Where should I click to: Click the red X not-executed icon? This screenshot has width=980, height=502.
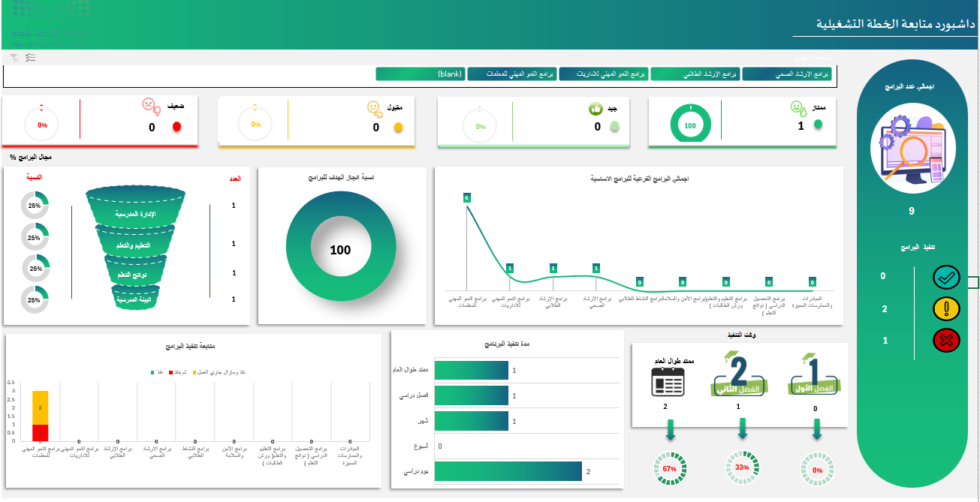click(x=946, y=341)
